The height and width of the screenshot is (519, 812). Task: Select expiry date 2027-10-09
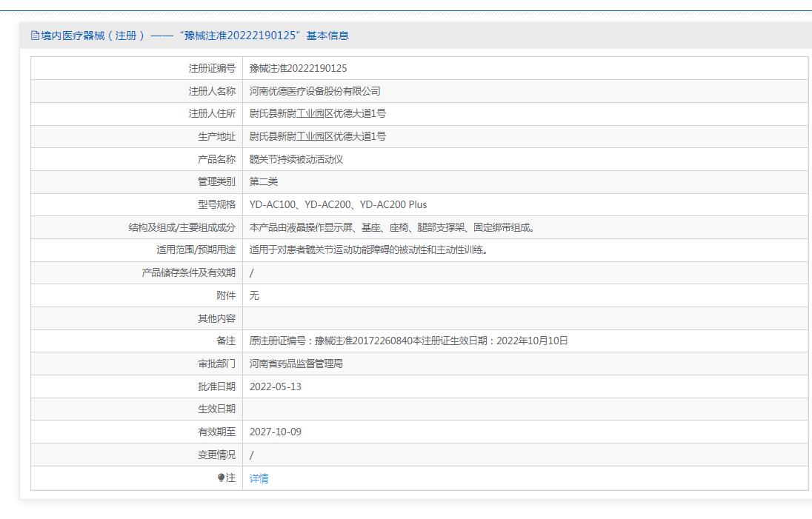[x=276, y=432]
